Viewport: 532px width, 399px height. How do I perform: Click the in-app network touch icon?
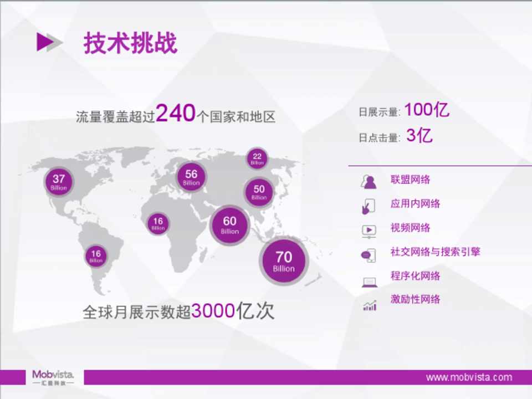coord(369,206)
